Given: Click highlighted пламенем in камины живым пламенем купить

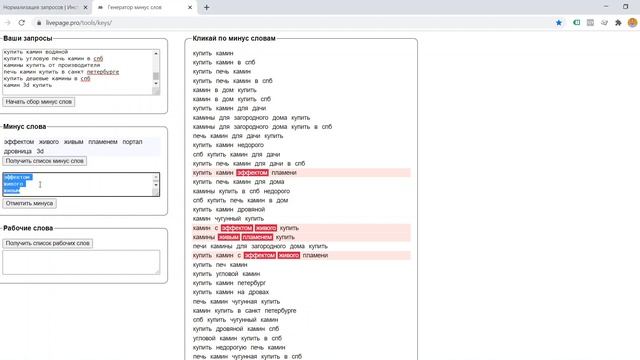Looking at the screenshot, I should click(x=257, y=237).
